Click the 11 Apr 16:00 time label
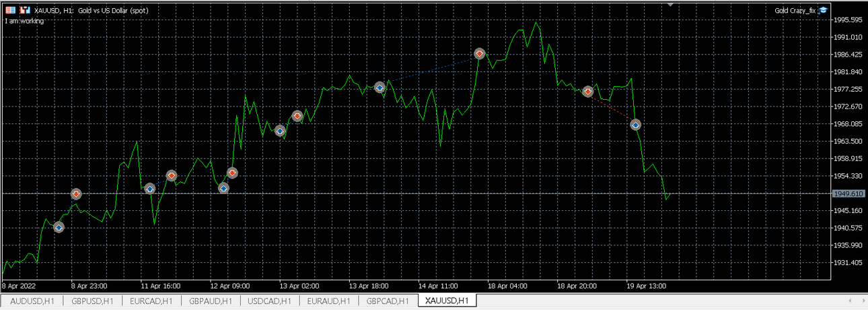 point(159,286)
